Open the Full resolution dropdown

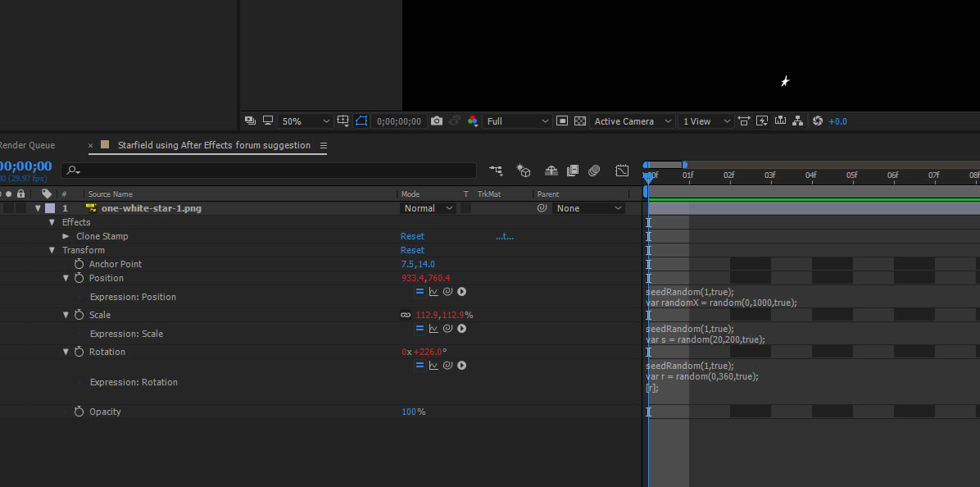517,121
